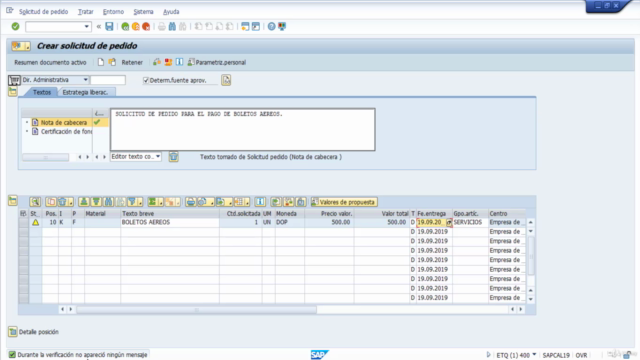Click the horizontal scrollbar of the item table

click(x=197, y=310)
